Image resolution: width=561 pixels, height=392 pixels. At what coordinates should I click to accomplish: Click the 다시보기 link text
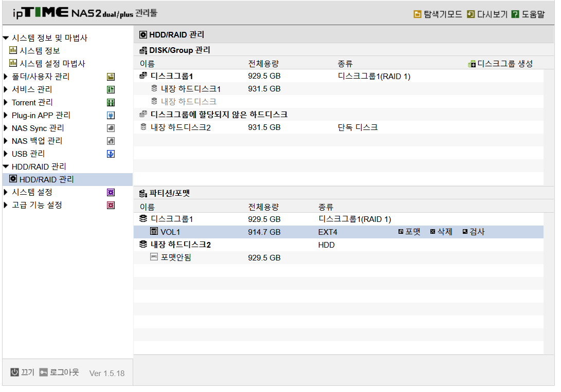492,14
